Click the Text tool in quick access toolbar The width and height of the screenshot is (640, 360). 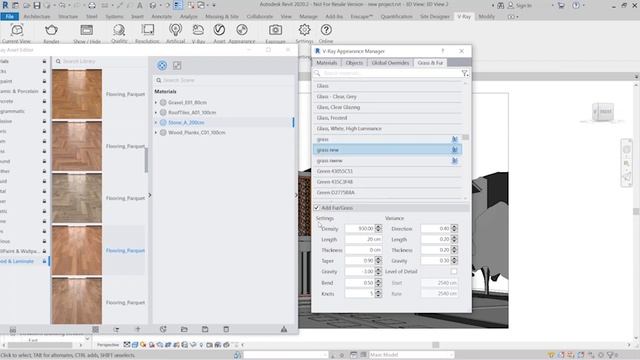tap(140, 5)
